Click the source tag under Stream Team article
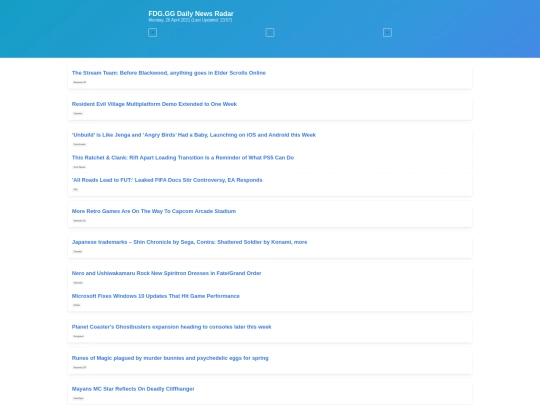The width and height of the screenshot is (540, 405). click(80, 82)
